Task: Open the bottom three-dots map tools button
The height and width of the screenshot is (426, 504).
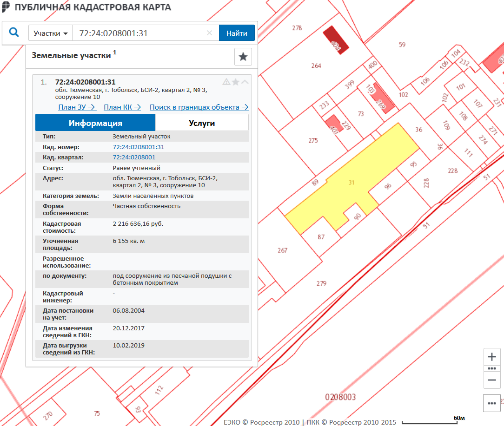Action: [492, 403]
